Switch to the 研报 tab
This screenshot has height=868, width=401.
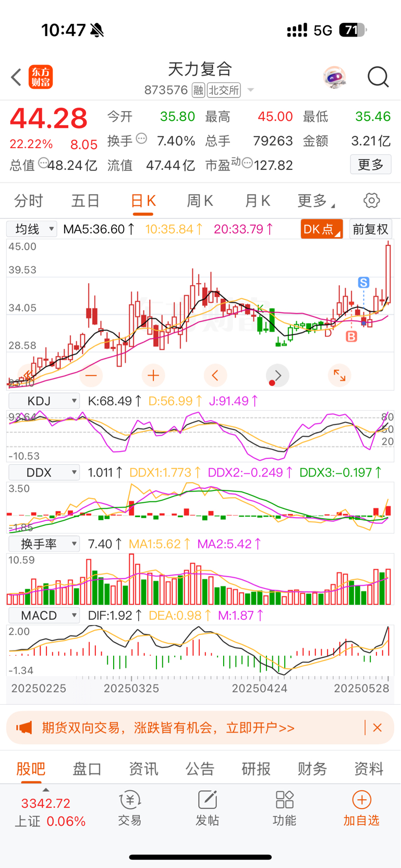[x=256, y=768]
